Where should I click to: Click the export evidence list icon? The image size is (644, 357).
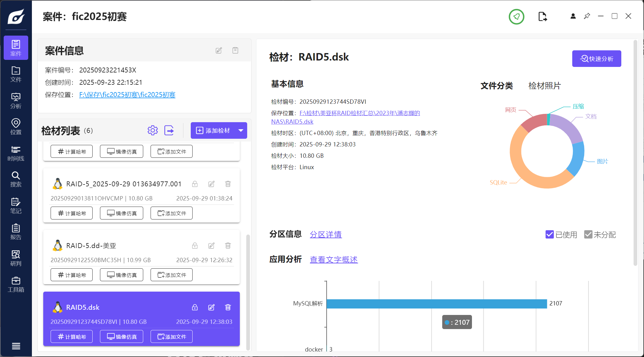[x=169, y=130]
